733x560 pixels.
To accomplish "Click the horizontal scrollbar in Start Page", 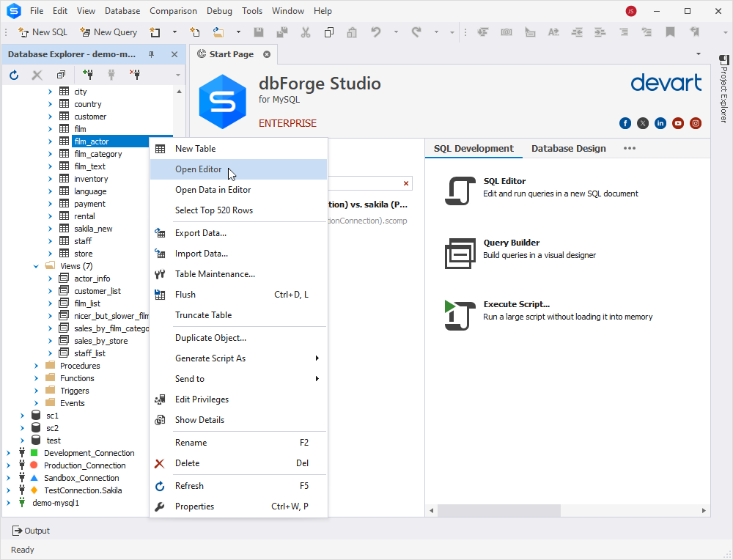I will pyautogui.click(x=567, y=510).
